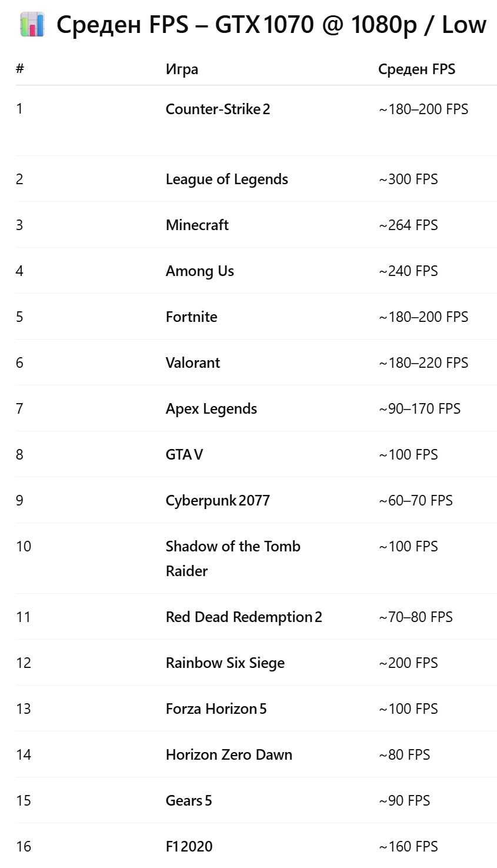Screen dimensions: 497x868
Task: Click the 'Среден FPS – GTX 1070' heading
Action: coord(271,25)
